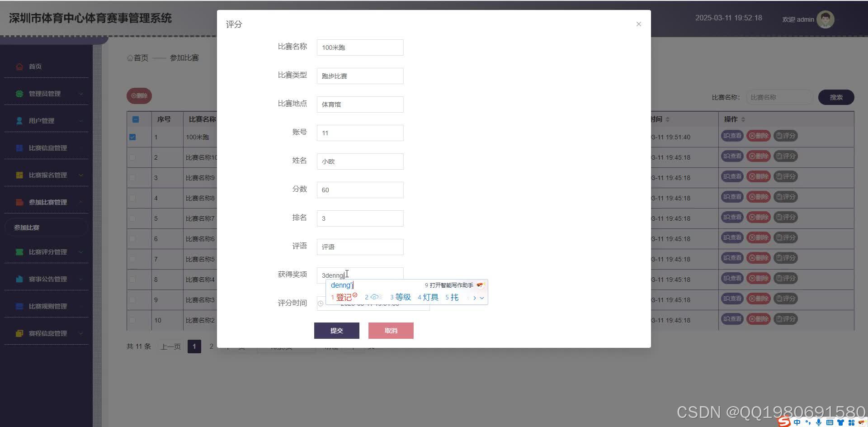This screenshot has height=427, width=868.
Task: Click the 评分 scoring icon for 比赛名称9
Action: point(786,176)
